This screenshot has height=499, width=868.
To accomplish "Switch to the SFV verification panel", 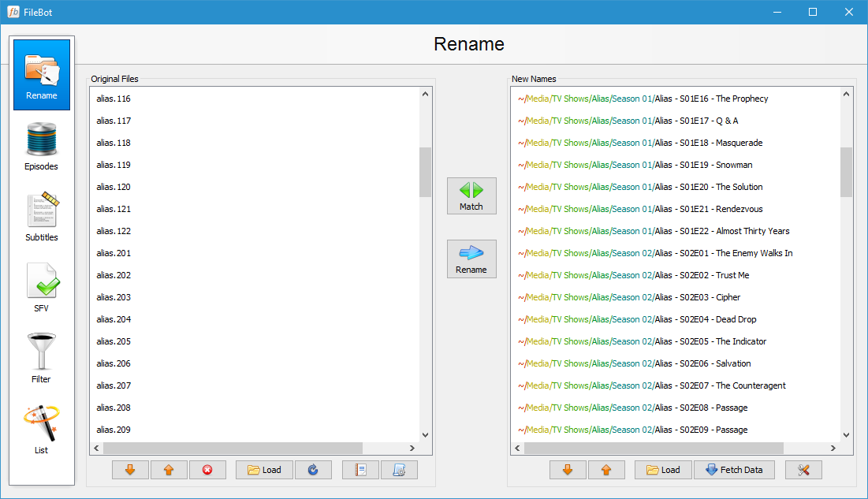I will click(41, 284).
